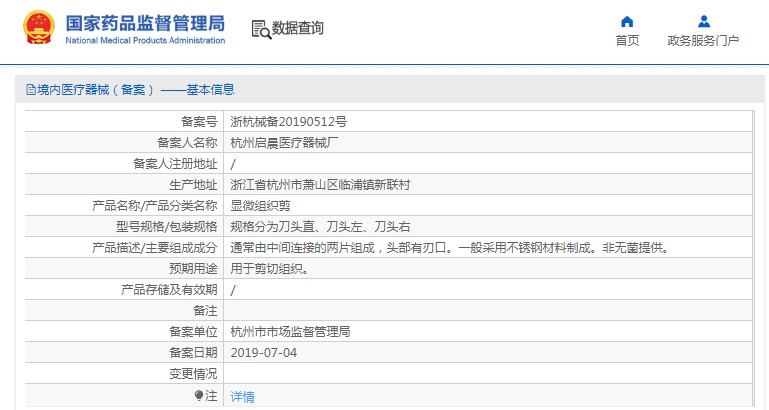Select the 型号规格/包装规格 label

pyautogui.click(x=166, y=227)
